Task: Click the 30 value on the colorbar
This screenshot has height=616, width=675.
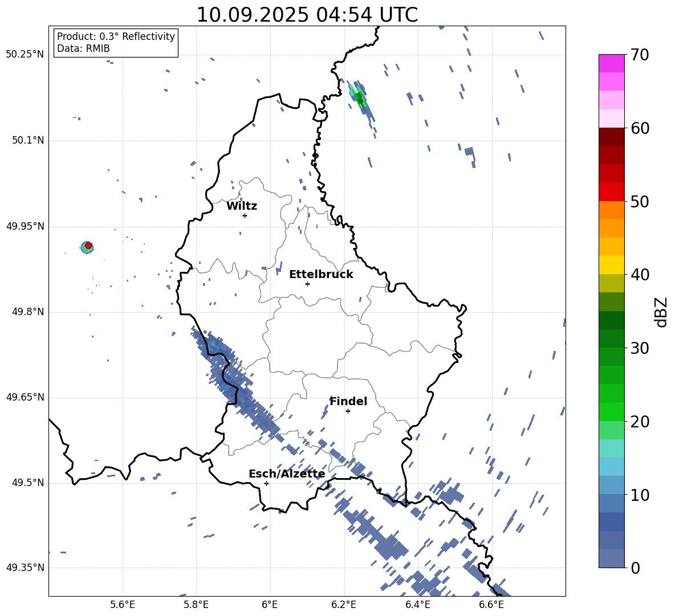Action: 640,348
